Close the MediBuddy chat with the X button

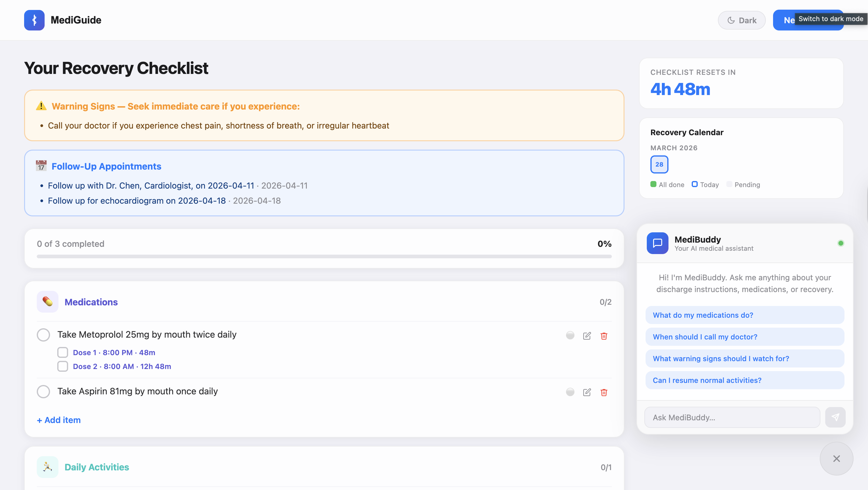[836, 458]
